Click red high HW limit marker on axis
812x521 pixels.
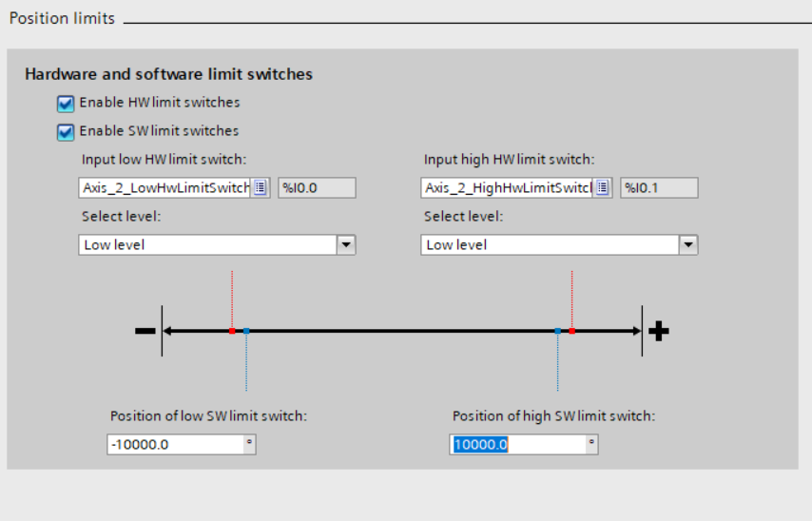point(571,331)
